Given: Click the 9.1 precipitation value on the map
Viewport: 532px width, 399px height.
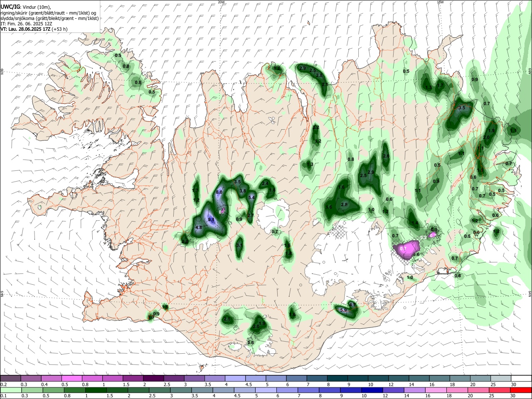Looking at the screenshot, I should 211,219.
